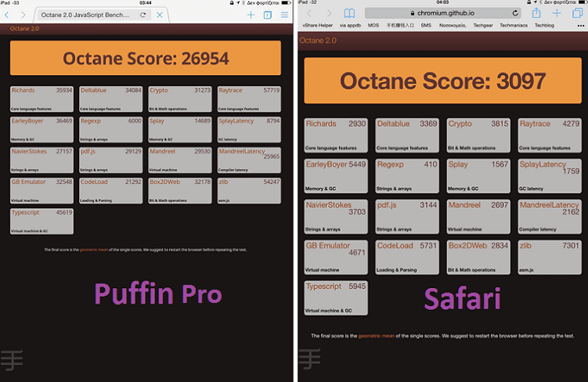Open Safari bookmarks book icon
This screenshot has height=382, width=588.
tap(349, 13)
